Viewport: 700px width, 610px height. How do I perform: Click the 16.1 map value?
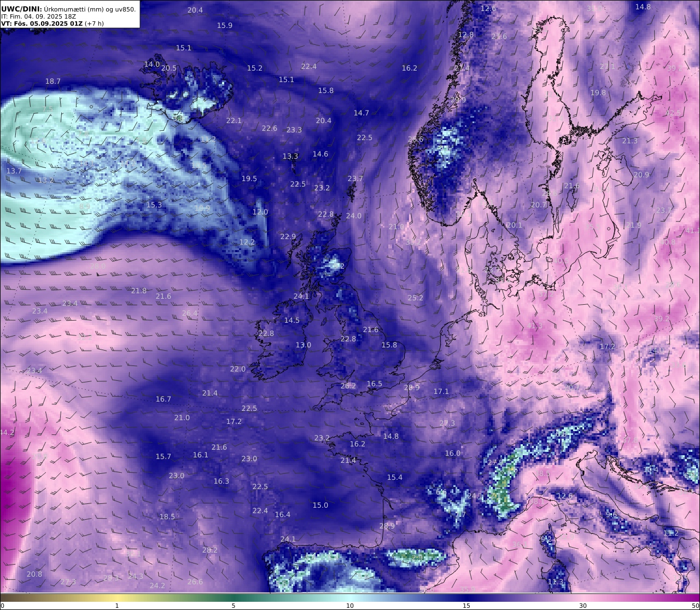pos(201,455)
